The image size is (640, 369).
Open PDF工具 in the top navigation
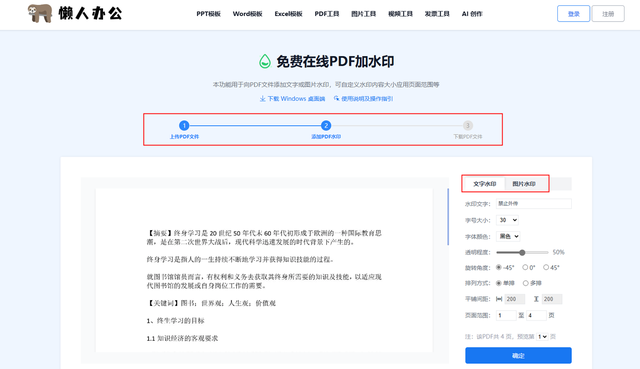click(327, 13)
